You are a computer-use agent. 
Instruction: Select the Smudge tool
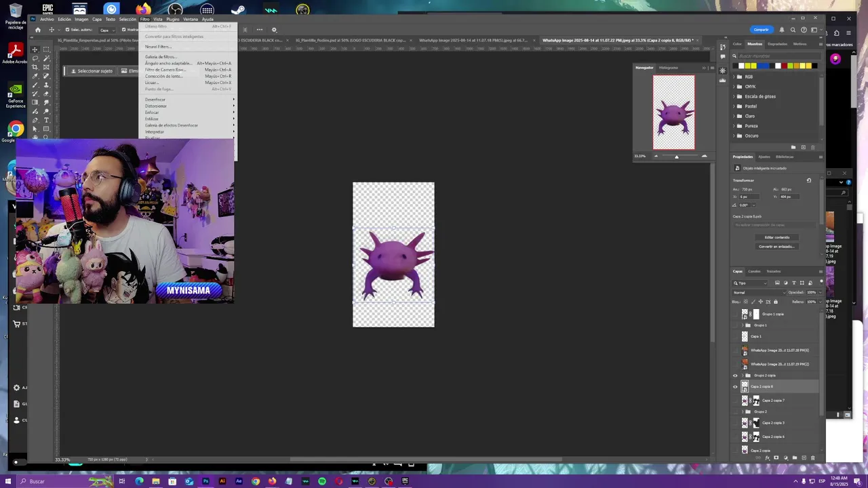(x=46, y=102)
